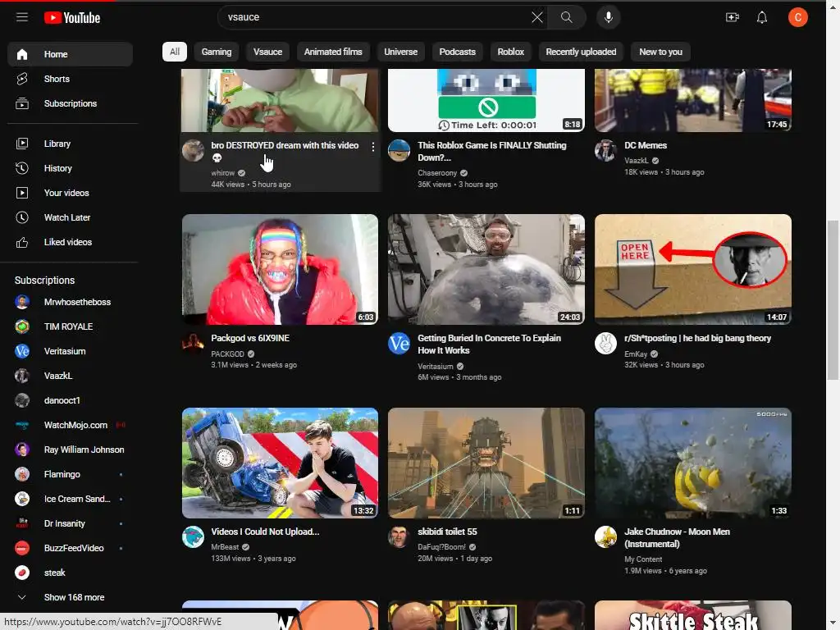Open 'This Roblox Game Is FINALLY Shutting Down' video
This screenshot has width=840, height=630.
pyautogui.click(x=492, y=151)
